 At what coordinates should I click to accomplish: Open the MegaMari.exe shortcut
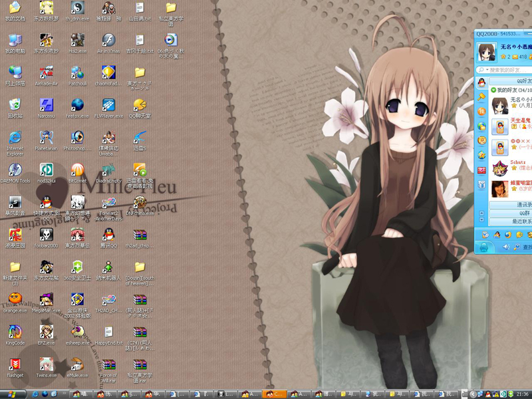click(x=46, y=303)
